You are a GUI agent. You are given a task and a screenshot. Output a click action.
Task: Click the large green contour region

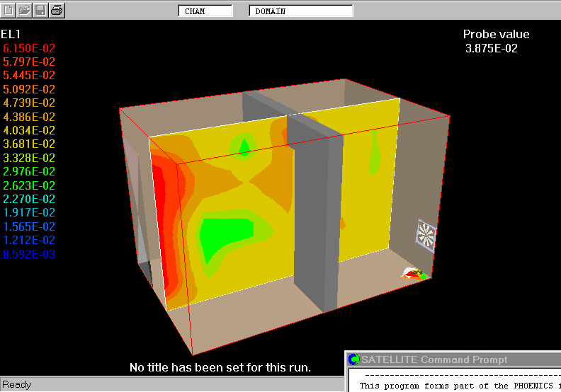coord(224,237)
